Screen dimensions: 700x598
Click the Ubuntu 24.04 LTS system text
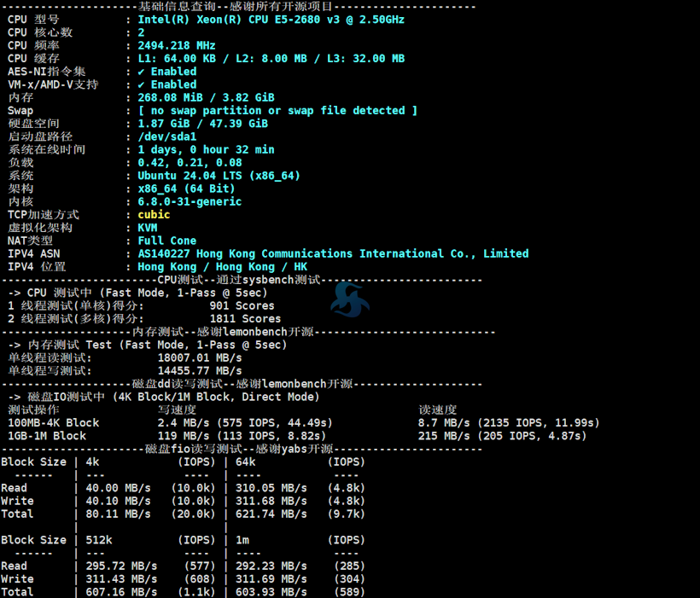[219, 176]
